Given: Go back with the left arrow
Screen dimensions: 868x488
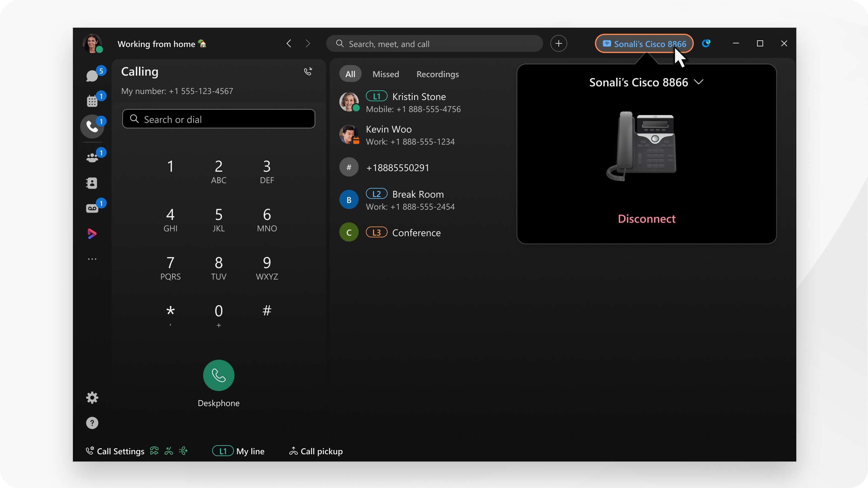Looking at the screenshot, I should pos(289,43).
